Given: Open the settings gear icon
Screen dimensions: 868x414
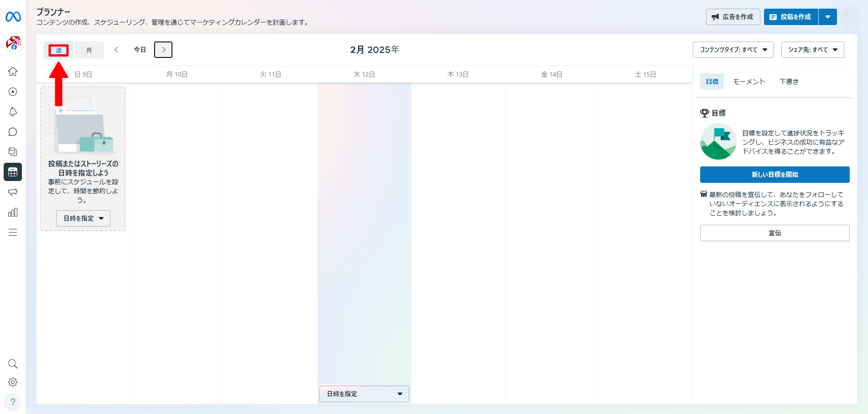Looking at the screenshot, I should (x=13, y=382).
